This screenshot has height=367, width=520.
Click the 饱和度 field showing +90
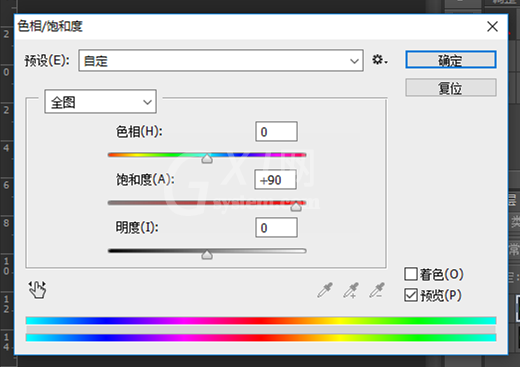click(x=275, y=180)
